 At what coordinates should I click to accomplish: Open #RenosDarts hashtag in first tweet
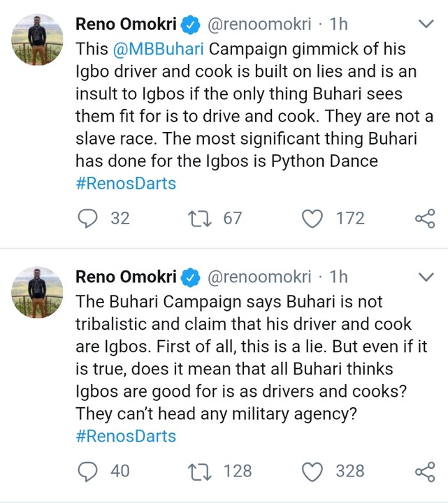click(x=126, y=184)
